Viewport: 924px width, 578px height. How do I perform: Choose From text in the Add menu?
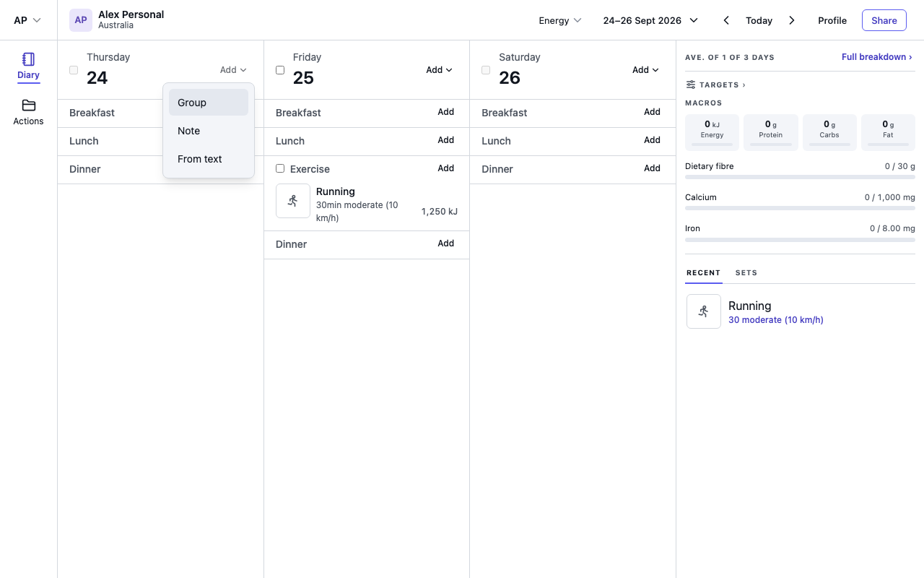pyautogui.click(x=209, y=159)
